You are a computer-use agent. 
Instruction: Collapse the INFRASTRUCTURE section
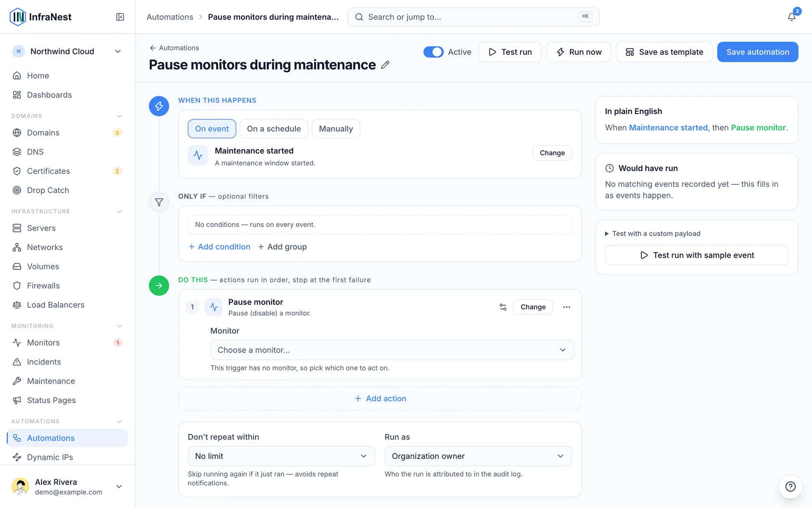click(x=119, y=211)
